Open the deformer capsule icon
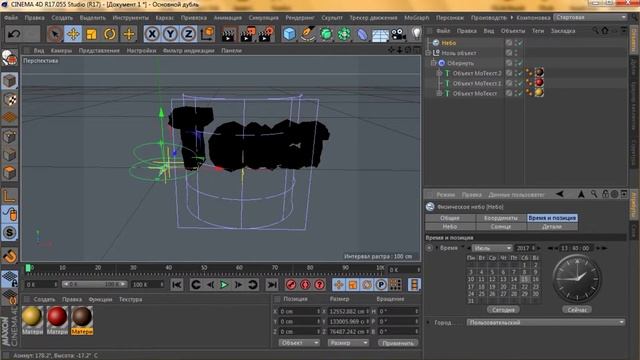Image resolution: width=640 pixels, height=360 pixels. 362,34
